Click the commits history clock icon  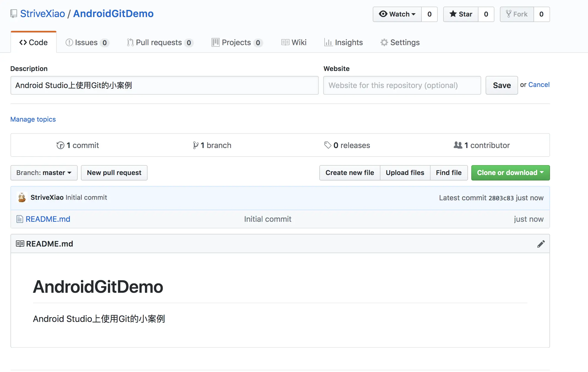60,145
